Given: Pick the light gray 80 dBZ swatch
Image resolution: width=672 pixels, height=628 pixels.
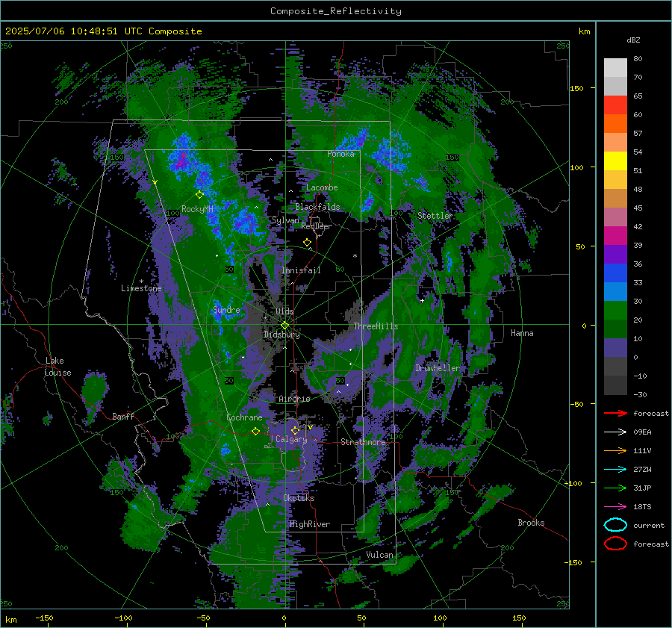Looking at the screenshot, I should [615, 68].
